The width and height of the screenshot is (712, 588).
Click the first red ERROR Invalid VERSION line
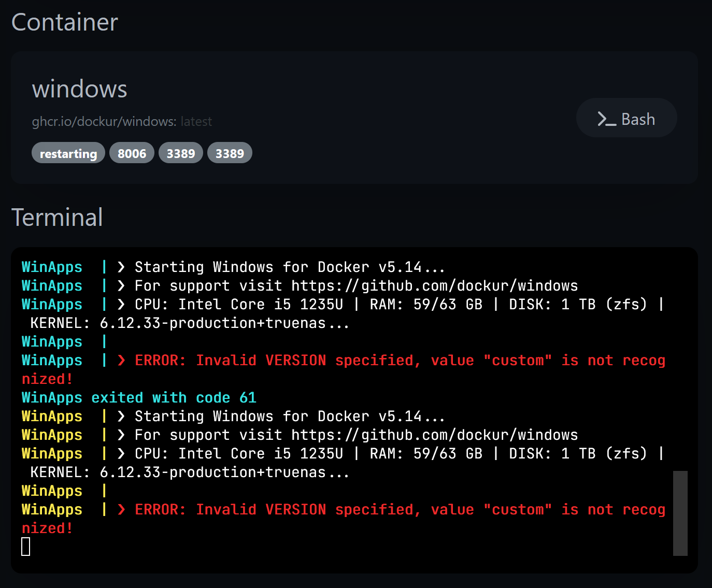(344, 369)
